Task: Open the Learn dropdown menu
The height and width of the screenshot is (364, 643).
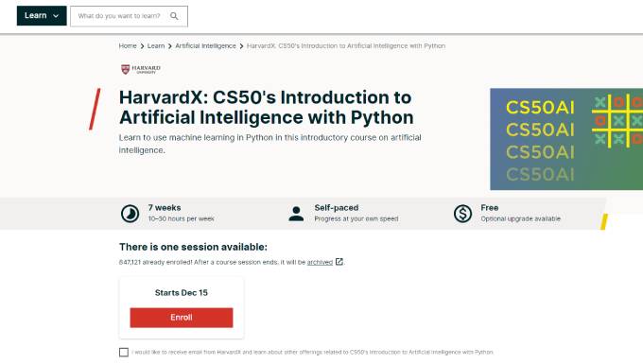Action: tap(42, 15)
